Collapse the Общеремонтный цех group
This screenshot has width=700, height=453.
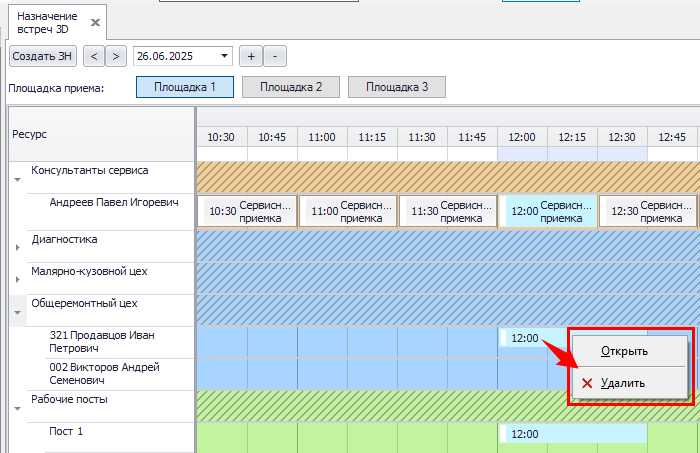tap(17, 312)
